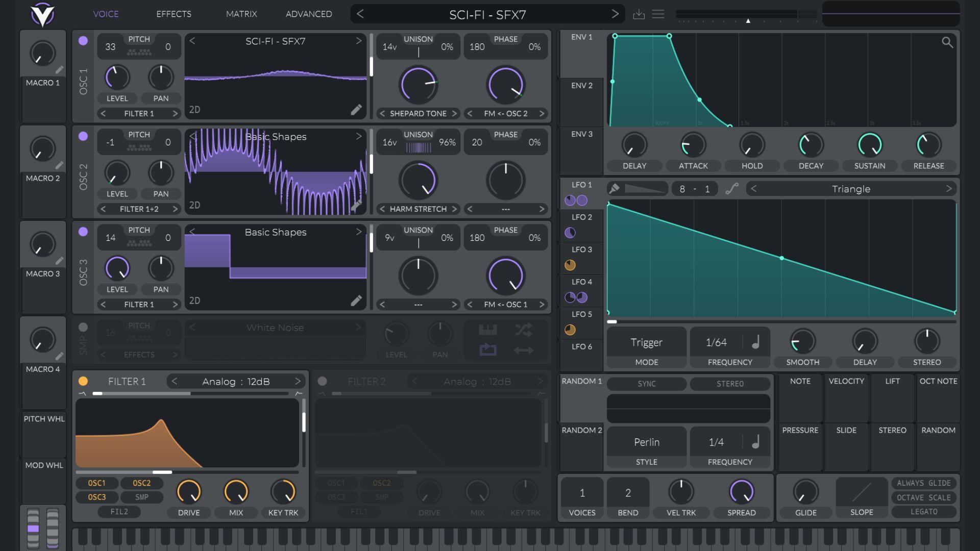Image resolution: width=980 pixels, height=551 pixels.
Task: Go to next preset after SCI-FI - SFX7
Action: (615, 14)
